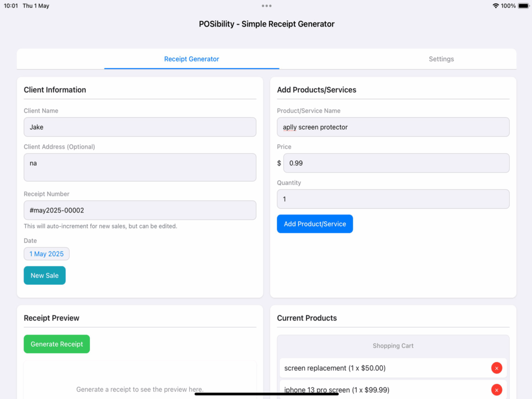The height and width of the screenshot is (399, 532).
Task: Select the Receipt Generator tab
Action: pos(191,59)
